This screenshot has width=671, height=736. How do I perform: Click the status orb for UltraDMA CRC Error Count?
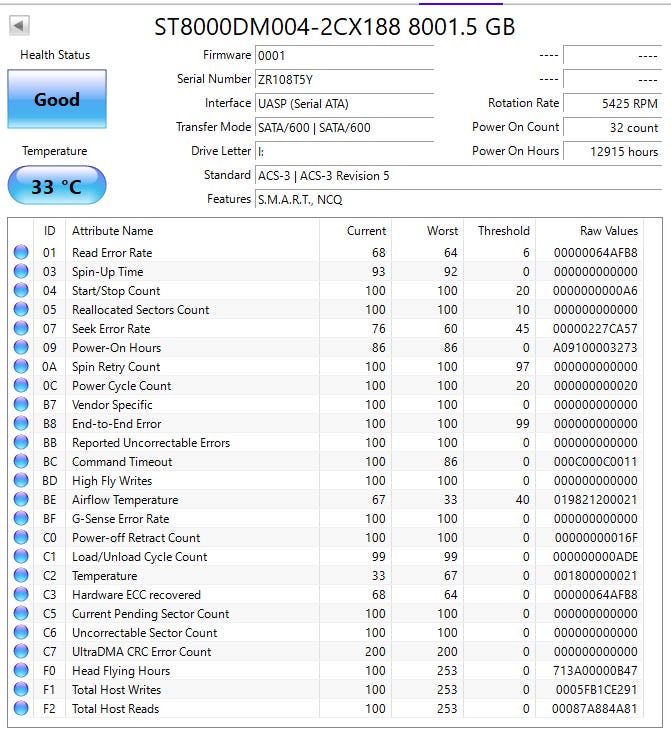(21, 652)
